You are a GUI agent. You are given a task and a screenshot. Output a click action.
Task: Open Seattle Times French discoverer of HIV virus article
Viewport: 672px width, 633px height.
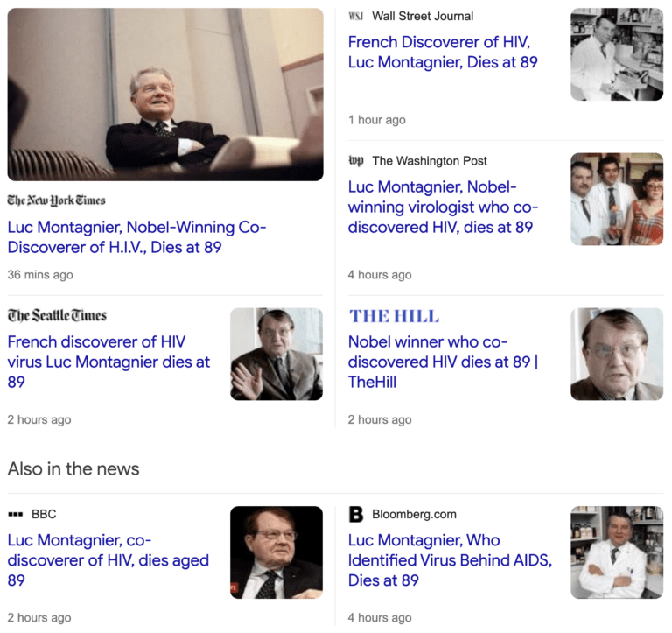(108, 362)
